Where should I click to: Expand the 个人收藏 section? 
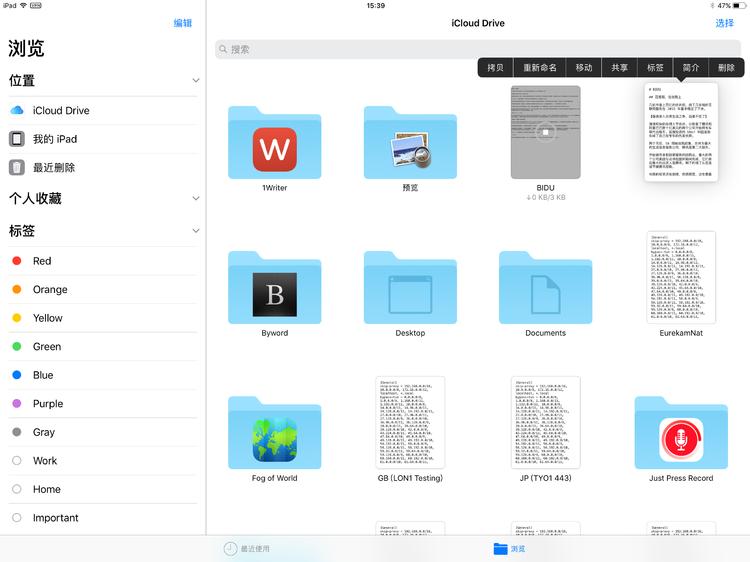[196, 198]
